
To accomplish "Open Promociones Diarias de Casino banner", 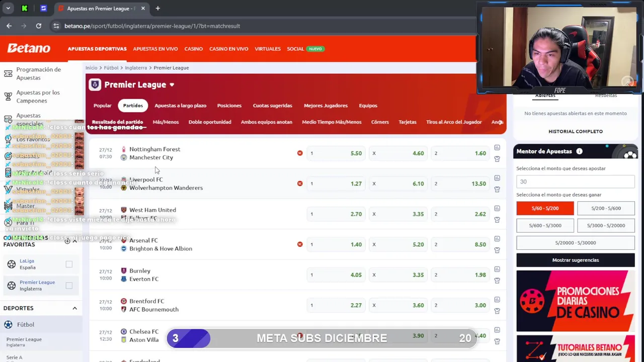I will pos(576,301).
